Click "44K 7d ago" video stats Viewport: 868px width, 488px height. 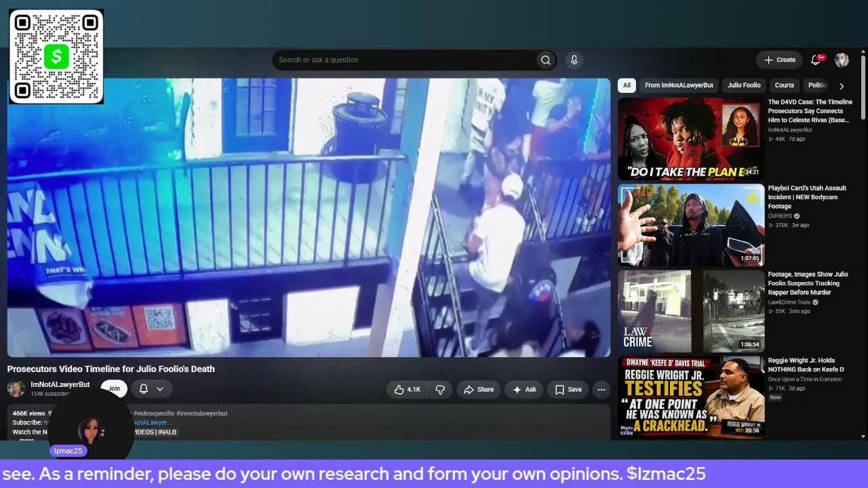click(x=787, y=139)
